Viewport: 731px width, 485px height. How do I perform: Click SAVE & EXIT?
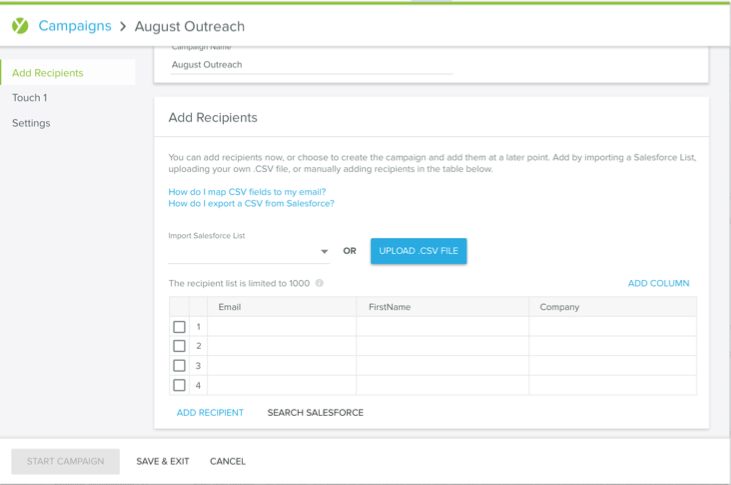pos(163,461)
